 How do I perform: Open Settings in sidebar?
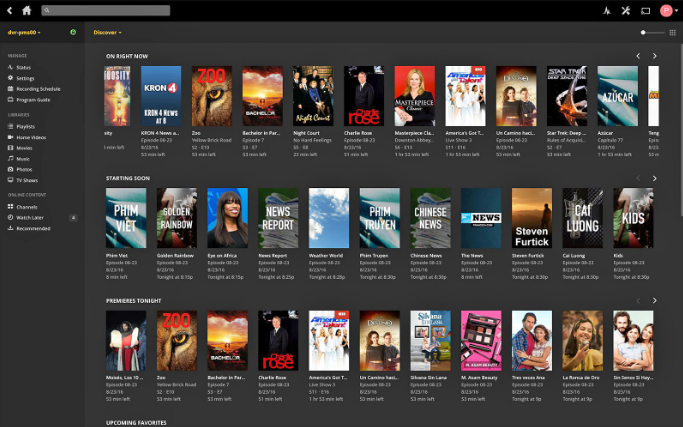[25, 78]
